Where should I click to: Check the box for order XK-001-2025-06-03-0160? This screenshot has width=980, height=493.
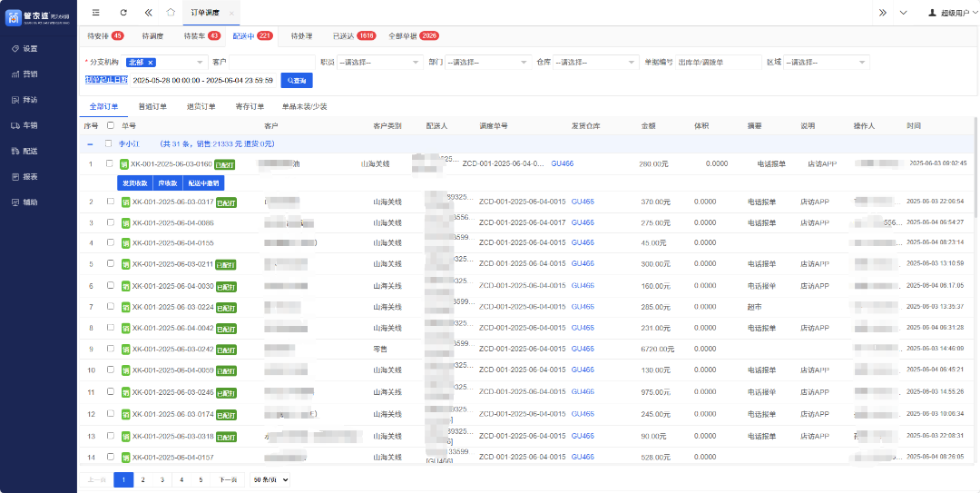coord(111,164)
